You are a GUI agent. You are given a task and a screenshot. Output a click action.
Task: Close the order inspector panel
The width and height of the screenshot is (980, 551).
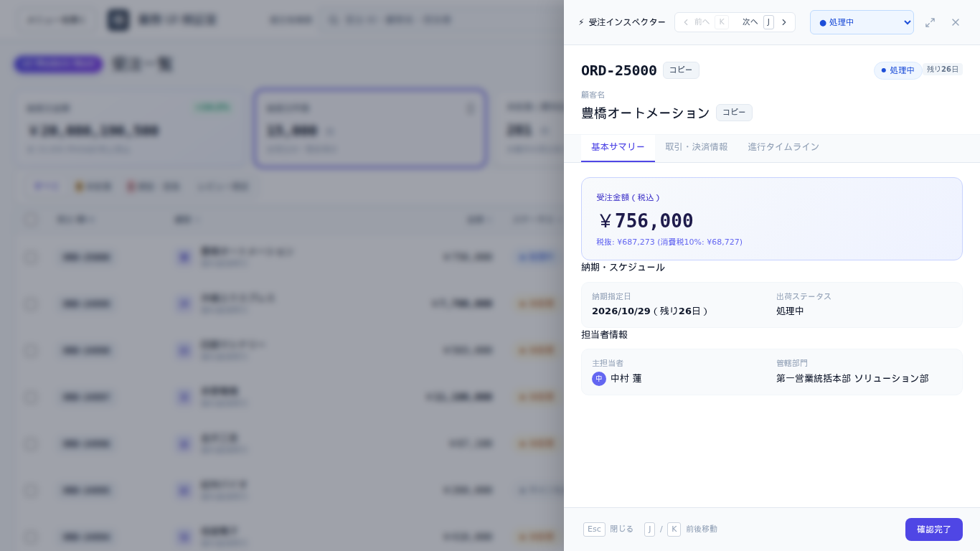click(956, 22)
